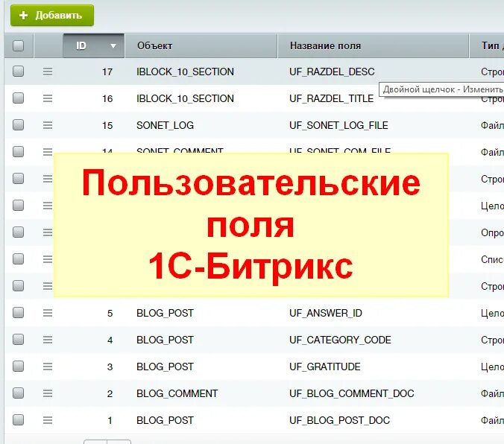The image size is (504, 444).
Task: Select BLOG_POST object cell in row 5
Action: (165, 313)
